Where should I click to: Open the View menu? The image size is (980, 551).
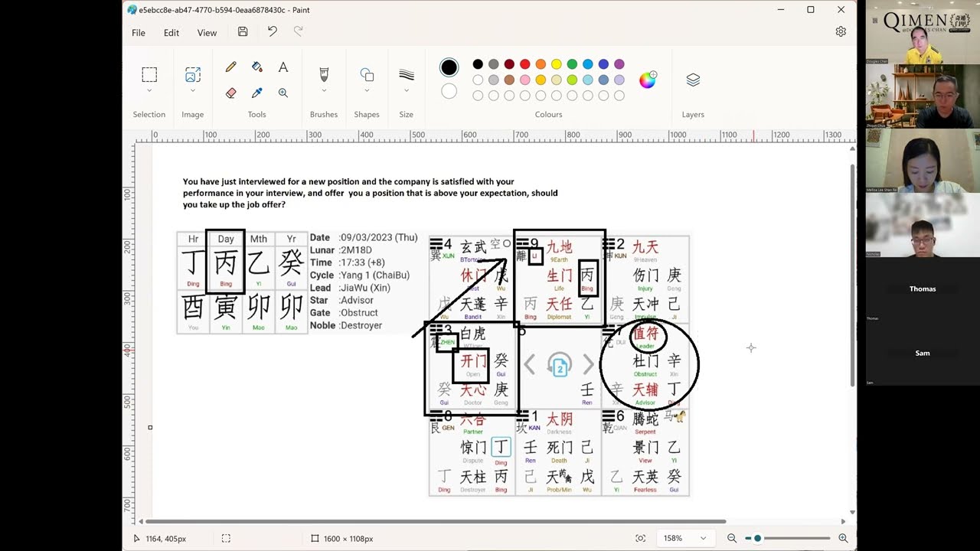coord(207,33)
